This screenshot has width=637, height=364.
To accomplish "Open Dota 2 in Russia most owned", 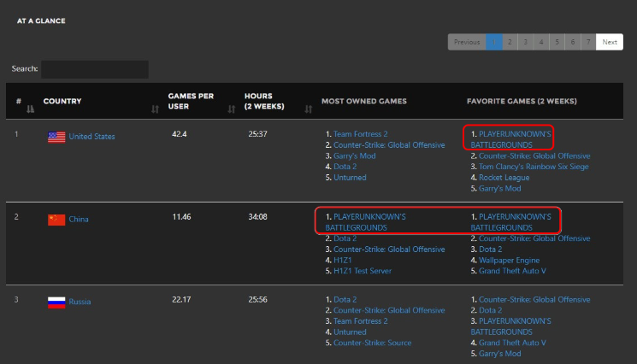I will pos(345,299).
